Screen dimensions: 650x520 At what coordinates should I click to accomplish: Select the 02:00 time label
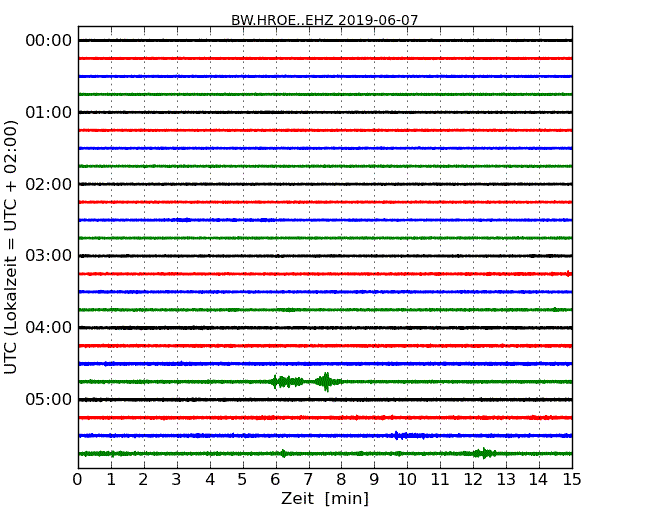pyautogui.click(x=49, y=184)
